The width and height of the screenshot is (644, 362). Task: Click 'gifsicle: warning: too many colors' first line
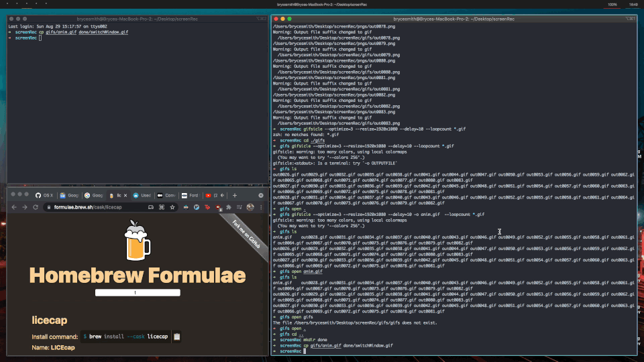coord(339,152)
